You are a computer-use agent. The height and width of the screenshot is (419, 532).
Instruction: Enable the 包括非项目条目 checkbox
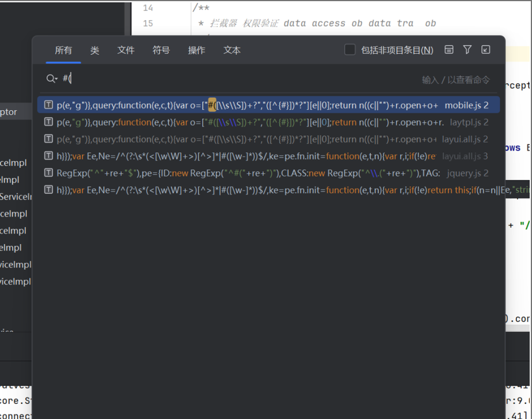point(349,50)
